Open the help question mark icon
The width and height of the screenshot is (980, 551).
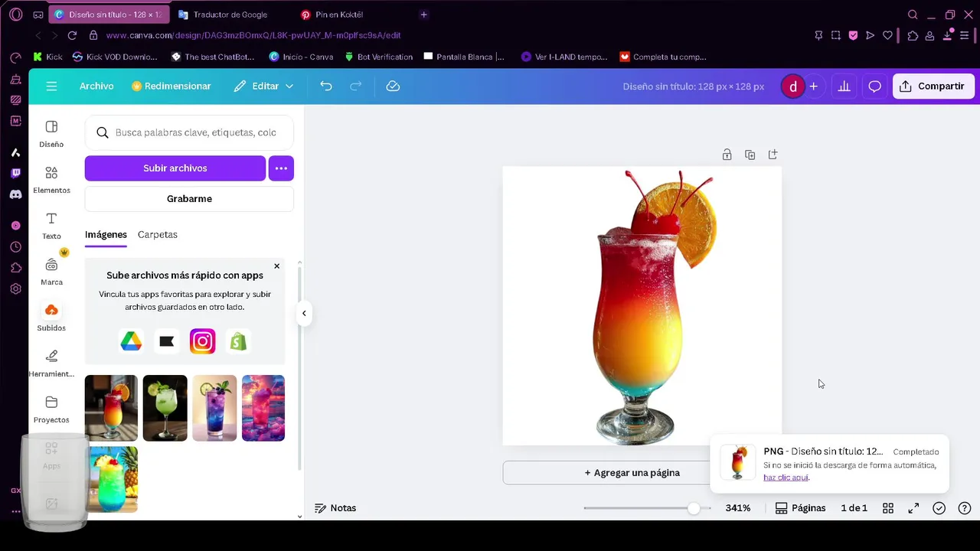965,508
